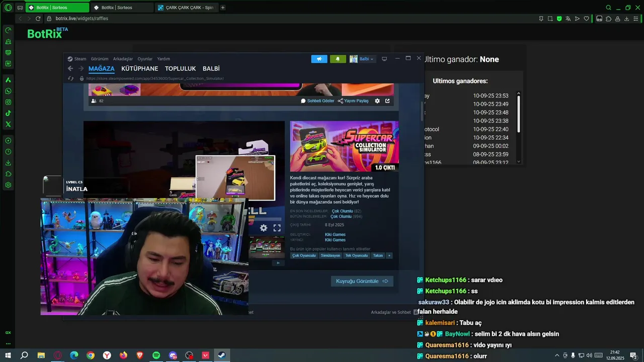Screen dimensions: 644x362
Task: Open Steam notifications bell button
Action: pyautogui.click(x=338, y=59)
